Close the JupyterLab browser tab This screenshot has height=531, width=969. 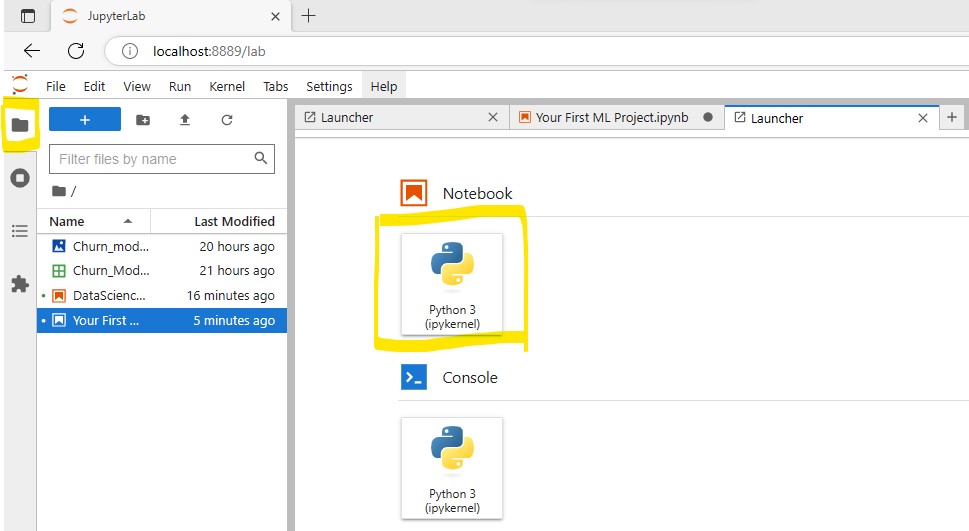[276, 17]
